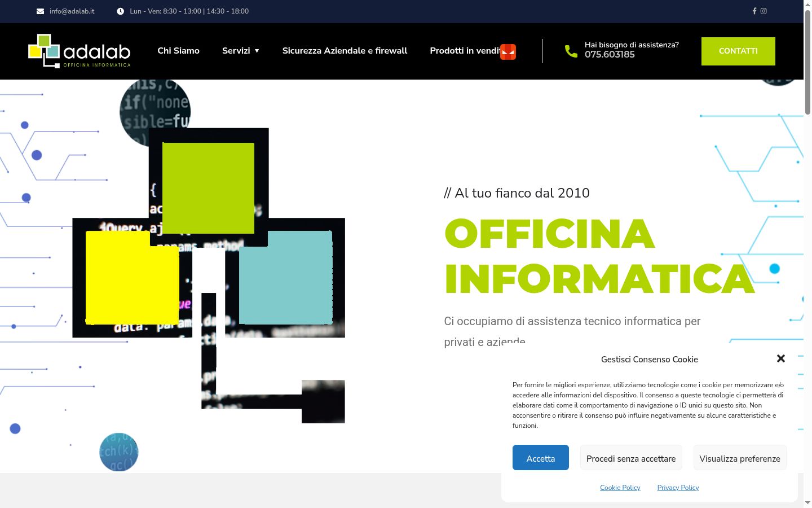
Task: Click the OFFICINA INFORMATICA heading
Action: (599, 256)
